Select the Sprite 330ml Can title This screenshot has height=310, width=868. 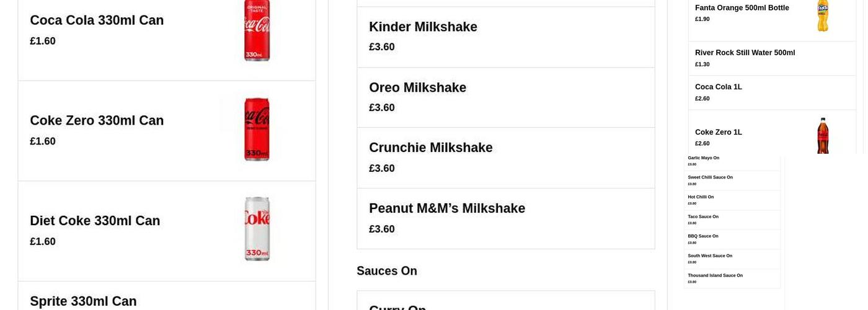pyautogui.click(x=84, y=301)
